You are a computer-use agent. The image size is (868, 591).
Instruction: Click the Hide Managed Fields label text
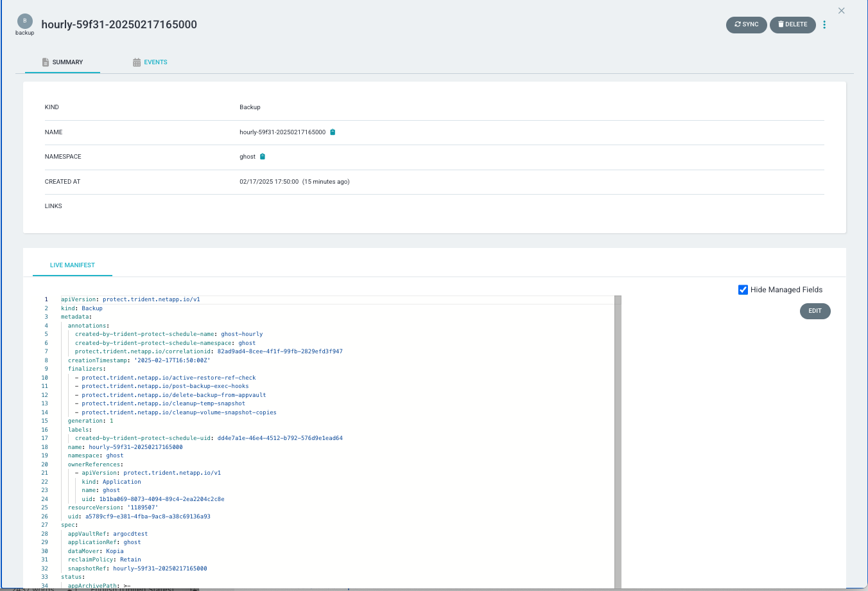coord(786,290)
